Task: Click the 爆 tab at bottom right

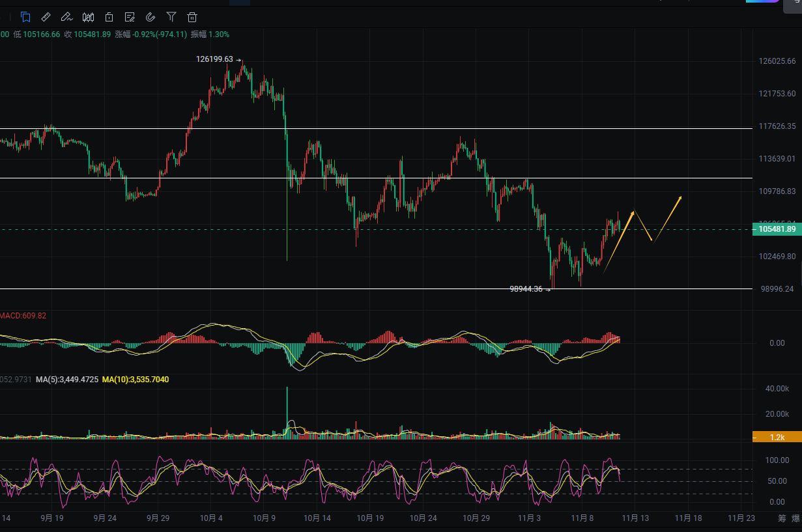Action: [795, 518]
